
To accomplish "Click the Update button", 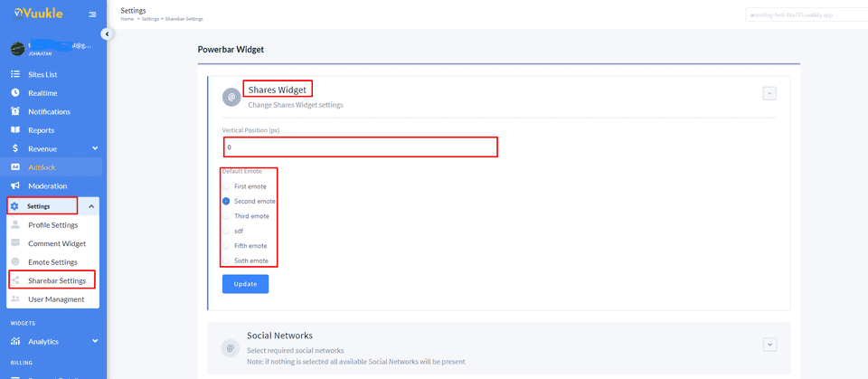I will click(x=245, y=284).
